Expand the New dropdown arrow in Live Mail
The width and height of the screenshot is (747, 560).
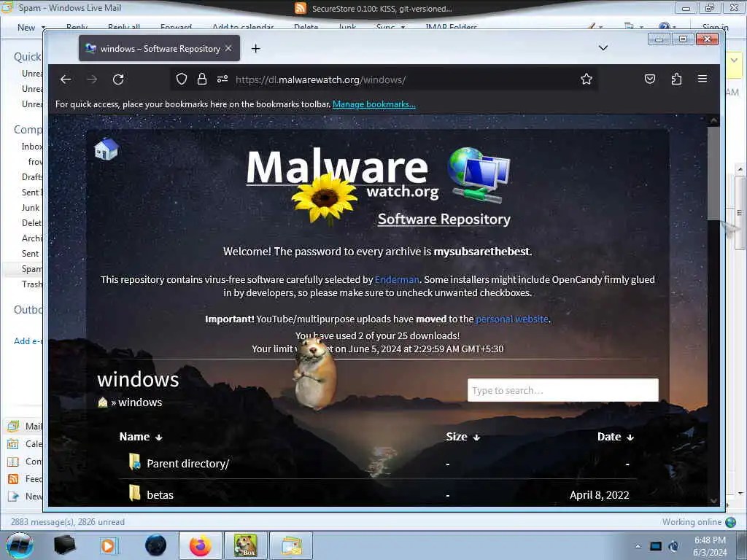click(43, 28)
